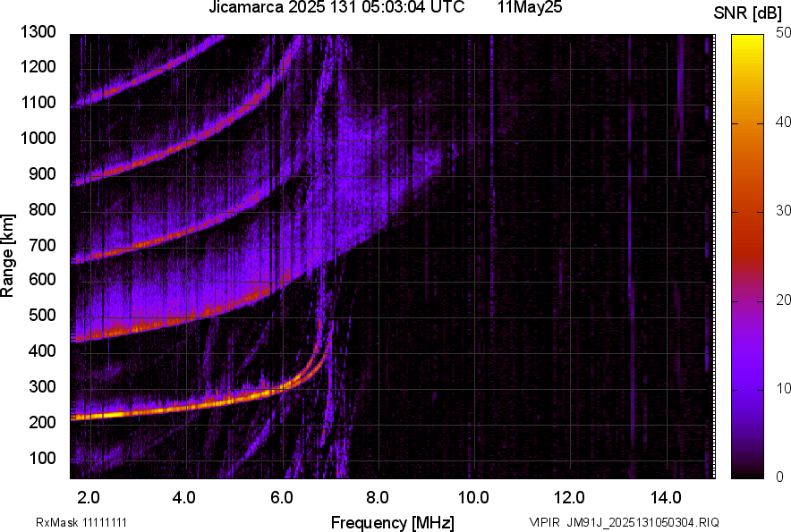Click the range tick label 900

click(x=42, y=173)
